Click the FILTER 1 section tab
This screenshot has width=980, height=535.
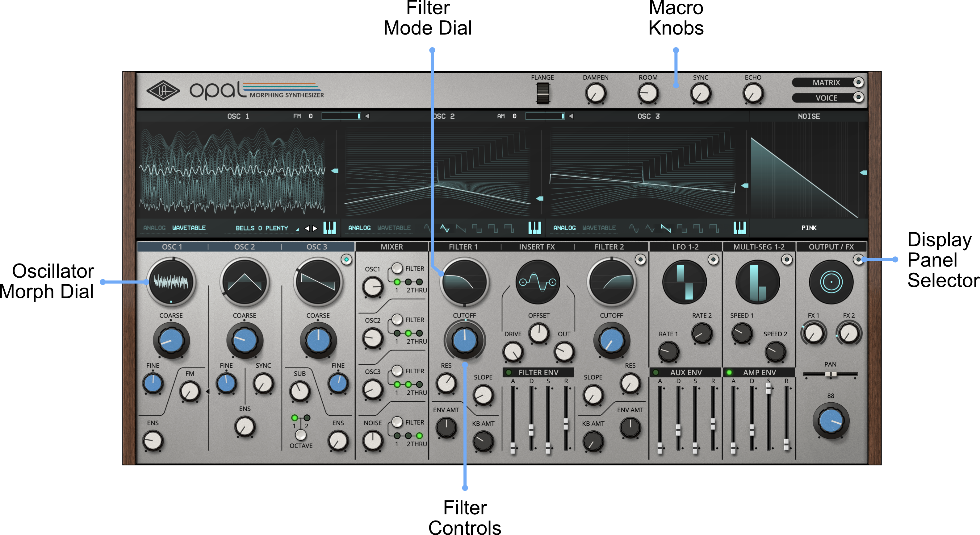coord(463,247)
